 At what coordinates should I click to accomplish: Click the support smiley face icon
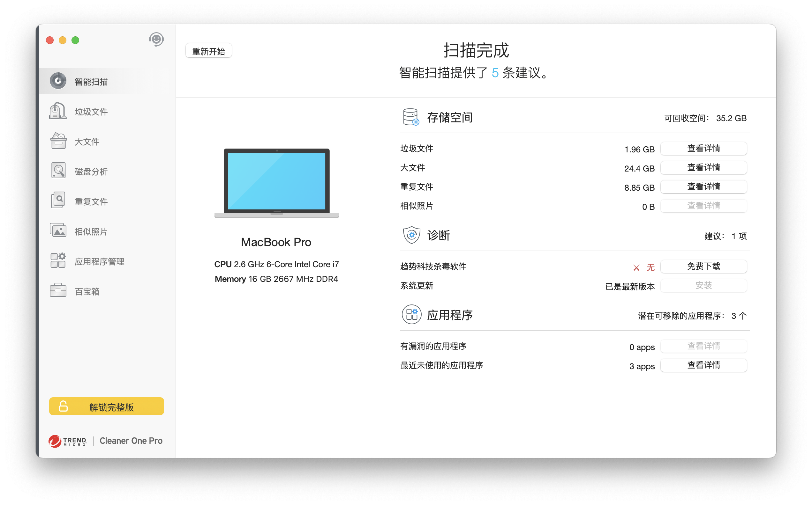coord(156,40)
